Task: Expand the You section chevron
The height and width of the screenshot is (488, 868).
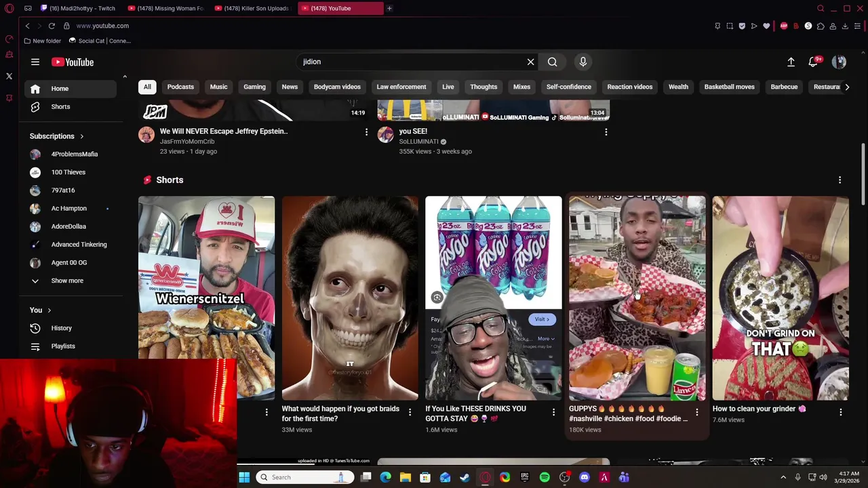Action: point(49,310)
